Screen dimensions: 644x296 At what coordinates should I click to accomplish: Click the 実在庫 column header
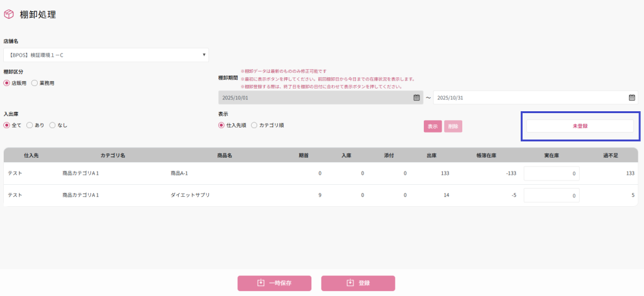(x=552, y=154)
